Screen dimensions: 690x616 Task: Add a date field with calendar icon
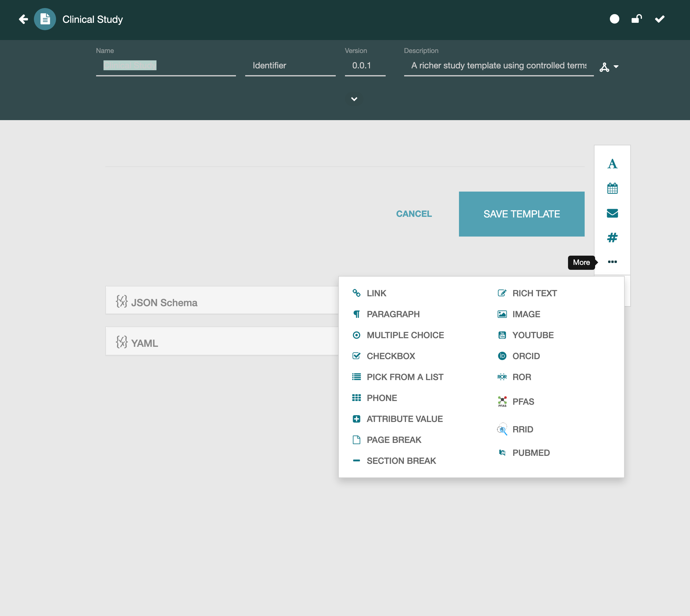click(612, 188)
